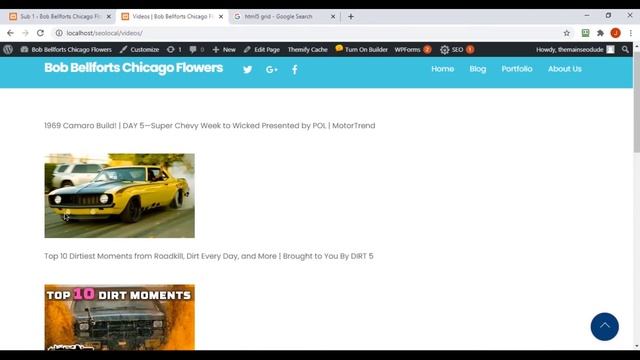Image resolution: width=640 pixels, height=360 pixels.
Task: Bookmark this page with the star icon
Action: (x=567, y=33)
